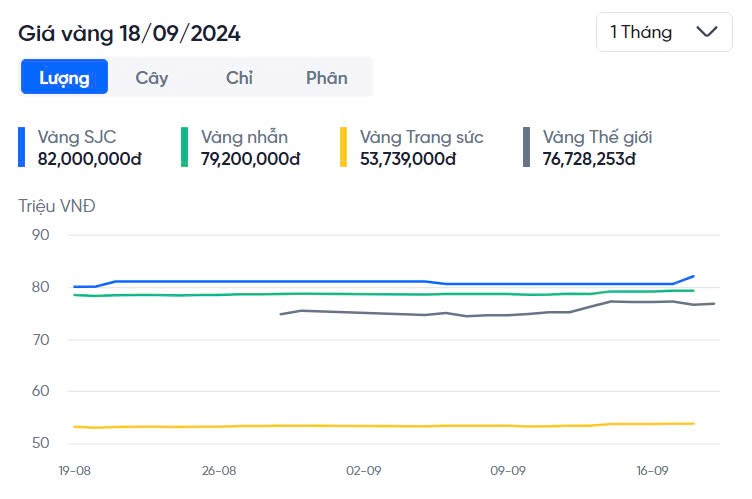
Task: Click the 16-09 date label on the axis
Action: click(x=652, y=471)
